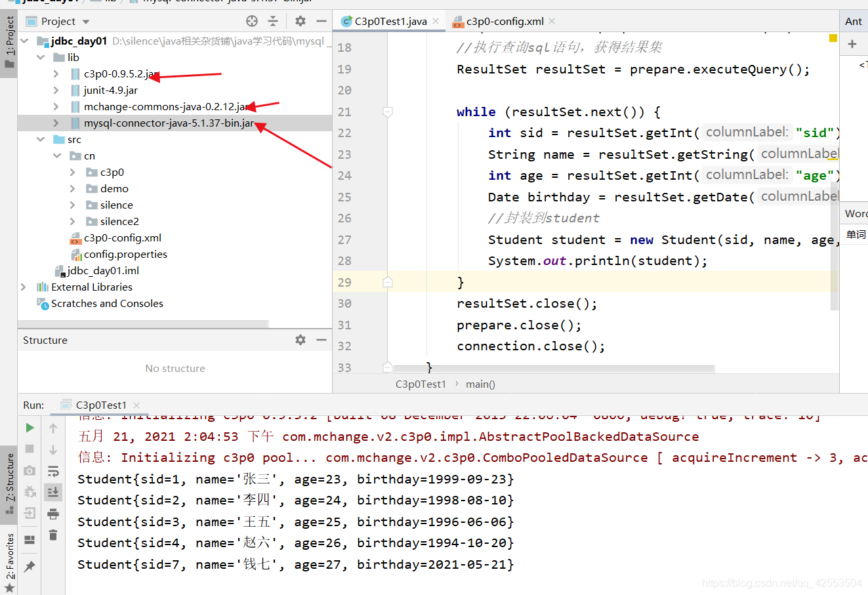This screenshot has width=868, height=595.
Task: Select the c3p0 package under cn
Action: [x=112, y=172]
